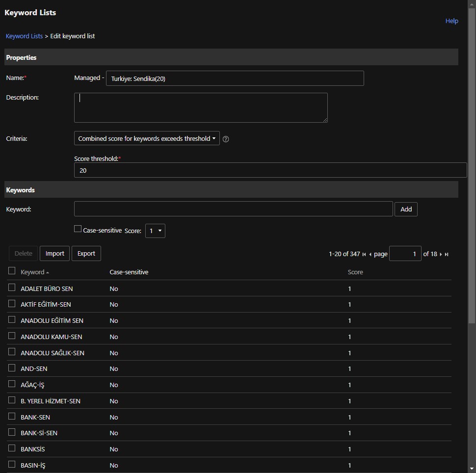Screen dimensions: 476x473
Task: Export the keyword list
Action: [86, 254]
